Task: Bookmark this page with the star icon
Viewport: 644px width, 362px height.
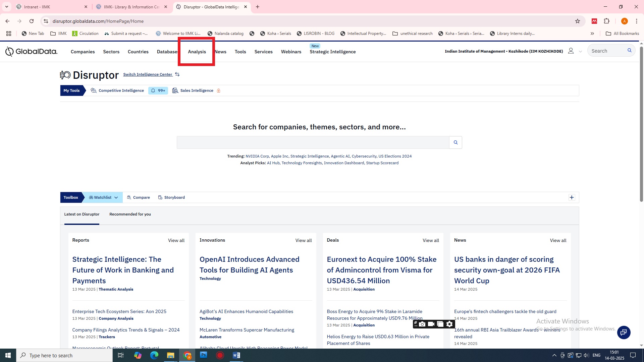Action: tap(578, 21)
